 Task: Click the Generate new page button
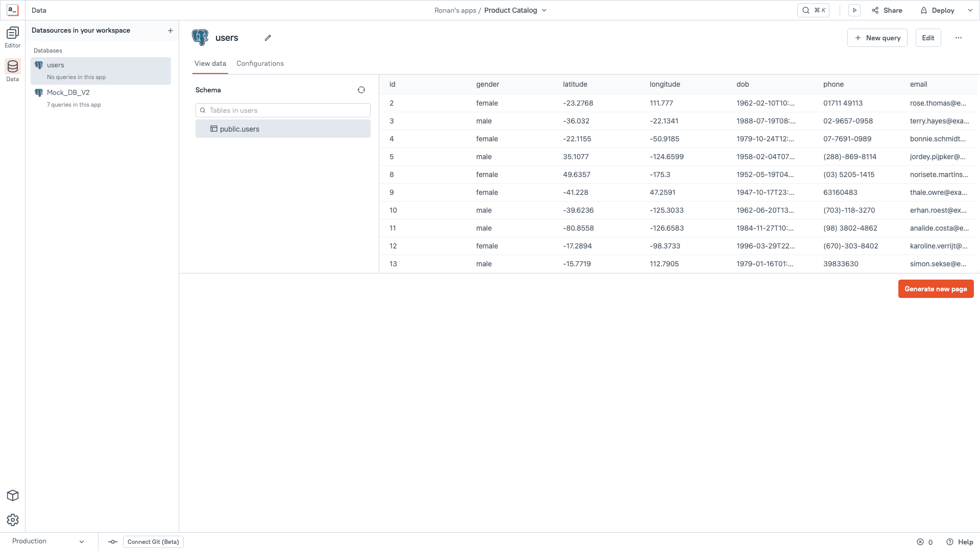coord(936,289)
